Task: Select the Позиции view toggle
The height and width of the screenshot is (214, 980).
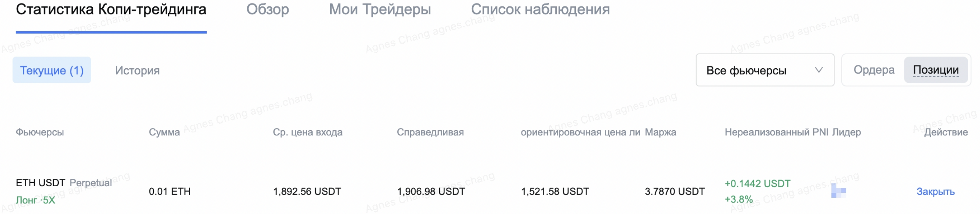Action: tap(936, 70)
